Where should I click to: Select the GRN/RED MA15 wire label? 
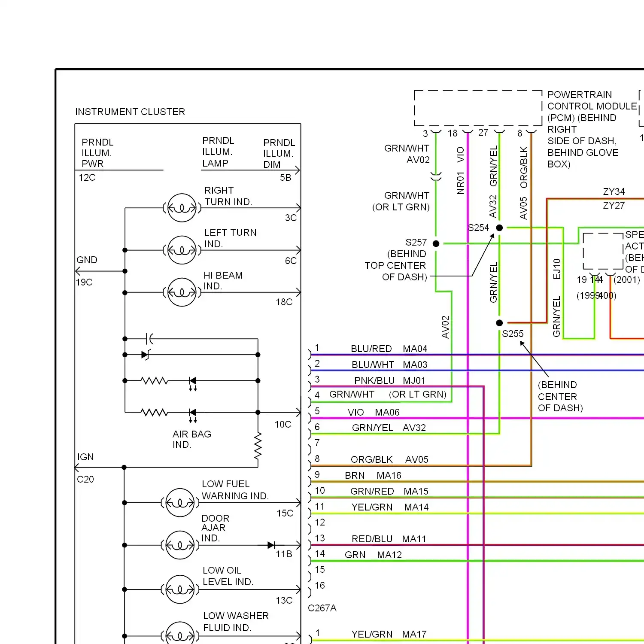[389, 492]
